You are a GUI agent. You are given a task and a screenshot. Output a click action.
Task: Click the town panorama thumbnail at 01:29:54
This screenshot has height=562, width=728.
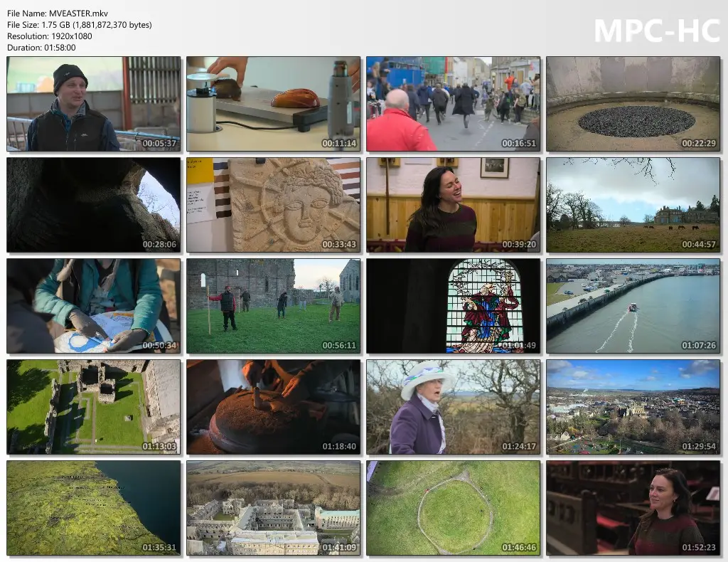pos(633,407)
